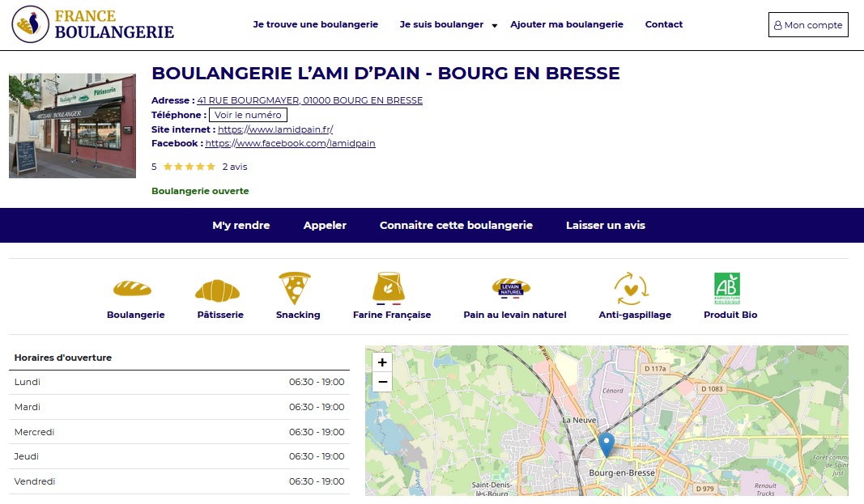This screenshot has height=504, width=864.
Task: Switch to Laisser un avis tab
Action: (605, 226)
